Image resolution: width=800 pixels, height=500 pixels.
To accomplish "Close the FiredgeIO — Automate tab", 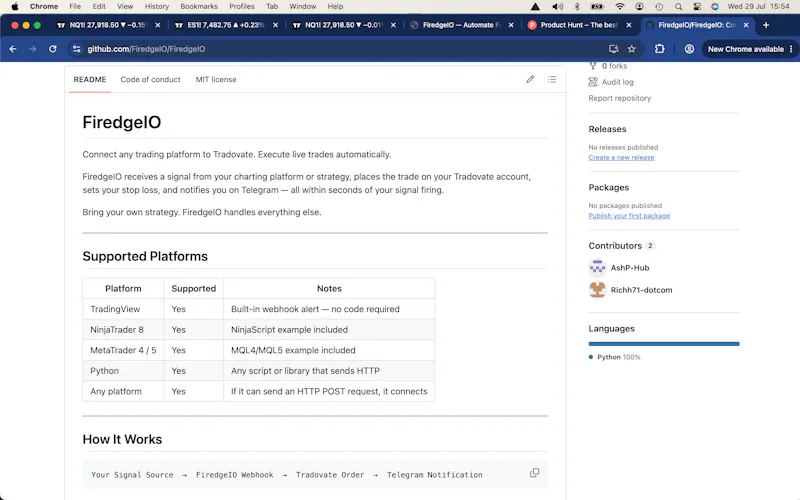I will (511, 25).
